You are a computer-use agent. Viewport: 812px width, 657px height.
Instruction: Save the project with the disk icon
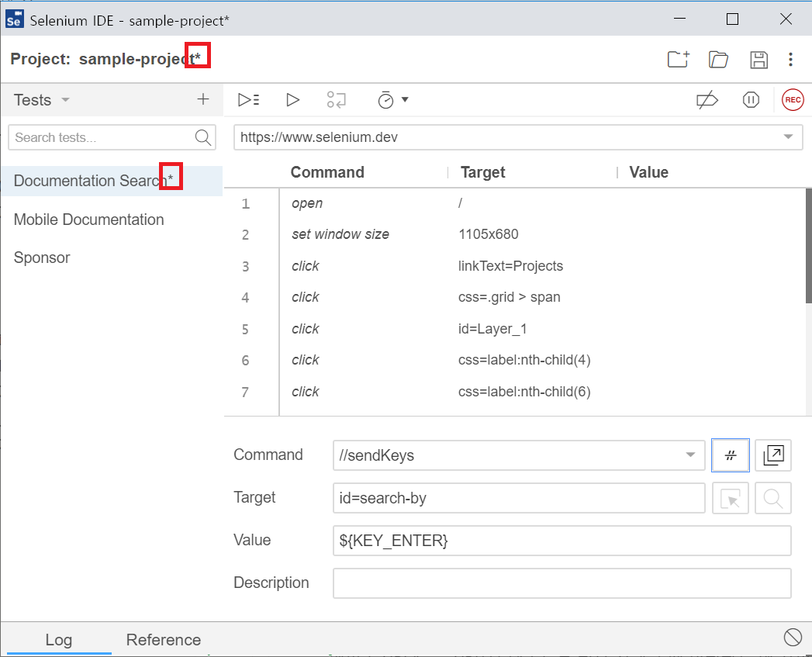[x=758, y=60]
